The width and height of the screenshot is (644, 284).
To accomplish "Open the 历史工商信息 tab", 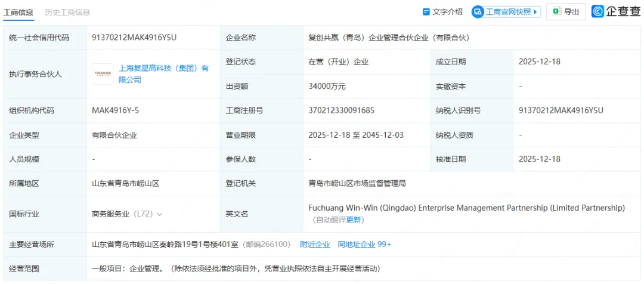I will (x=67, y=12).
